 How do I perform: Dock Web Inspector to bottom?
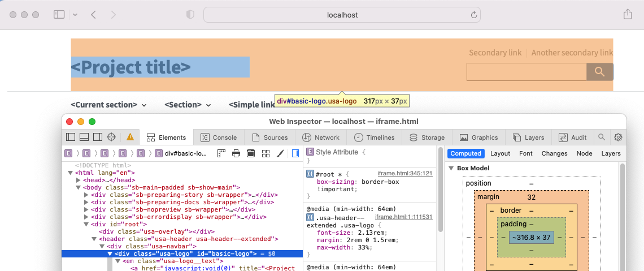pyautogui.click(x=84, y=137)
